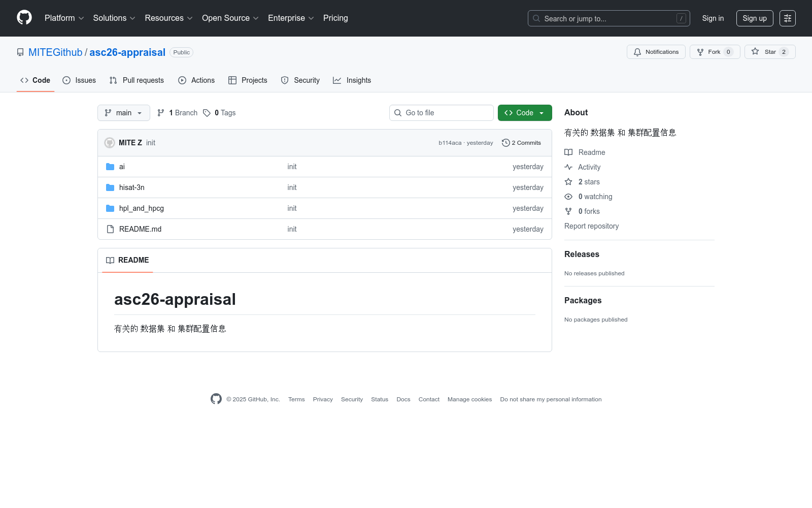Click the README.md file icon
The height and width of the screenshot is (508, 812).
(110, 229)
